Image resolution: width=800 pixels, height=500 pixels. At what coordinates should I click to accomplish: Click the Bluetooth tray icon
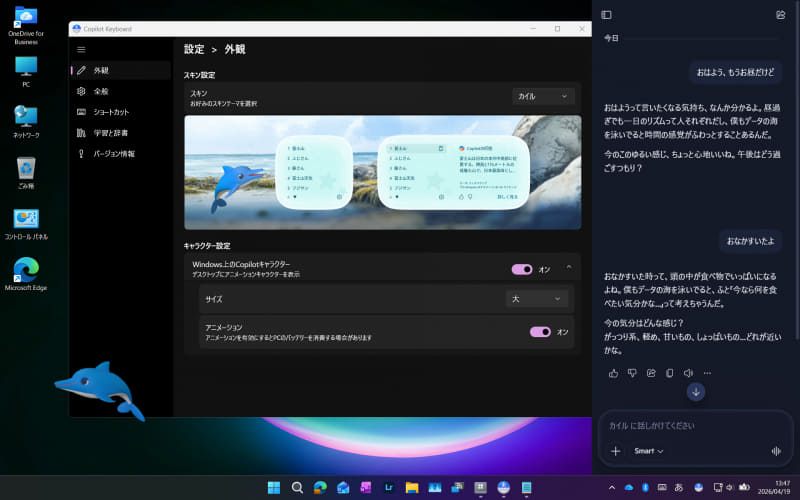[x=645, y=488]
